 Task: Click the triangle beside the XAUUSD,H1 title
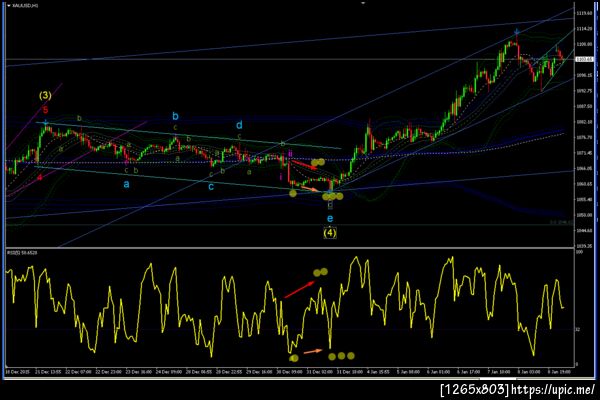click(9, 6)
